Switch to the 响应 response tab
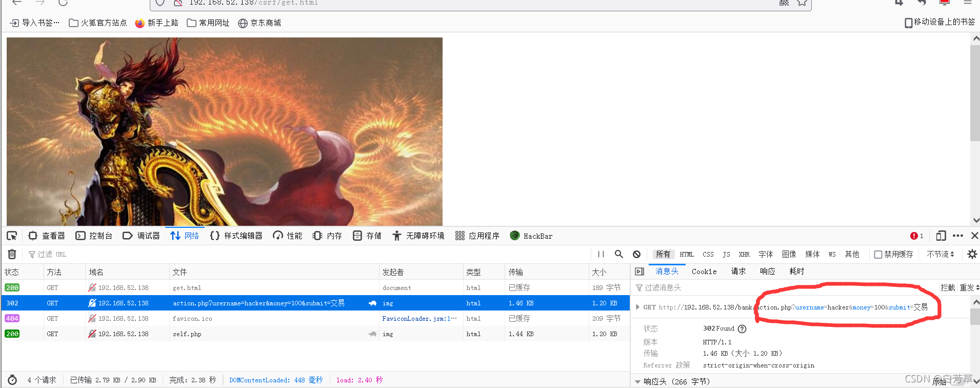Image resolution: width=980 pixels, height=388 pixels. pos(768,271)
